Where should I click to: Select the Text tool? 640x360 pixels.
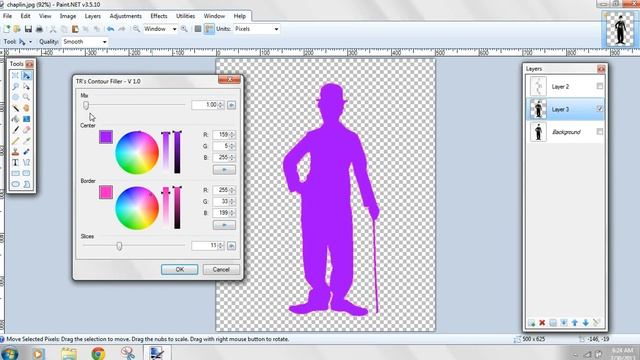point(16,162)
